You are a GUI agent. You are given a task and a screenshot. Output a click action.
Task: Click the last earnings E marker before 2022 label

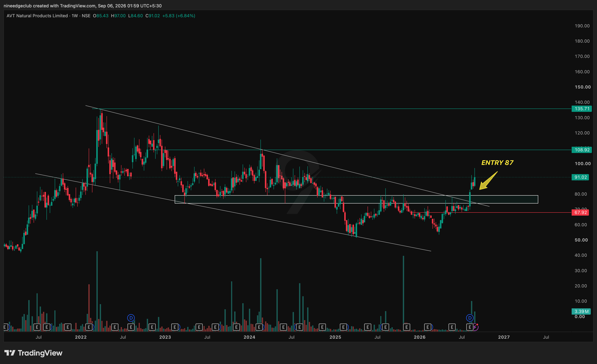68,327
